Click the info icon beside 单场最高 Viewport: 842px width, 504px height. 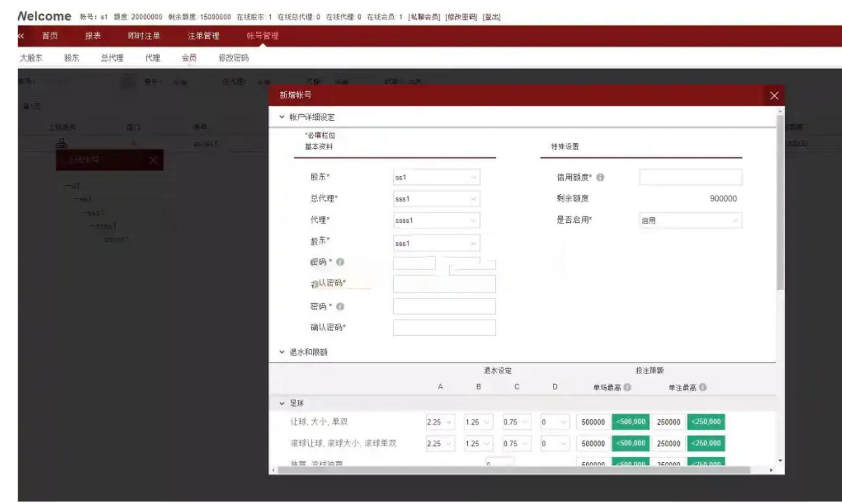click(627, 387)
